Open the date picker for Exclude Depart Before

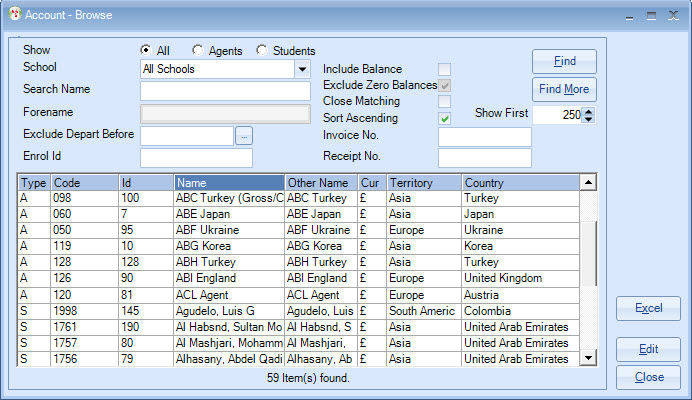244,135
